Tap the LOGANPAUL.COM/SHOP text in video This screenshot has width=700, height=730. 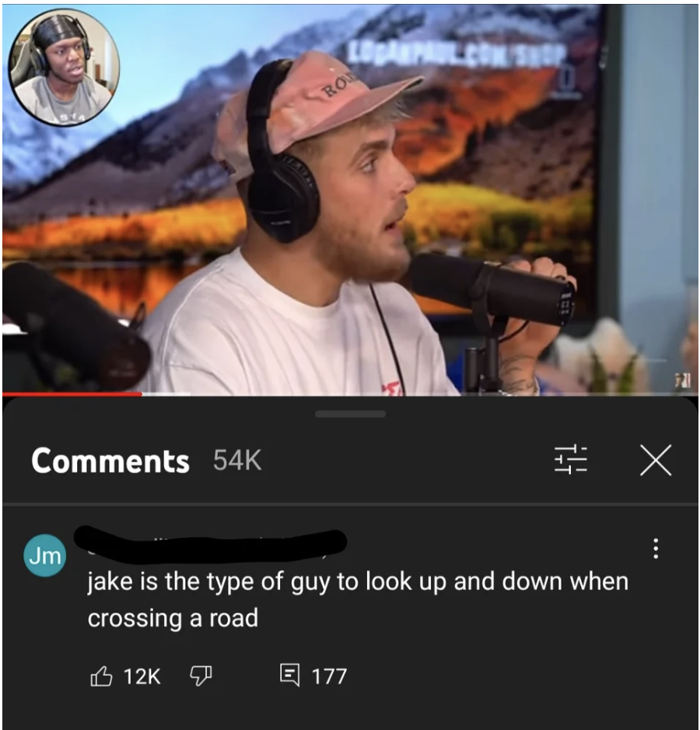click(x=457, y=54)
